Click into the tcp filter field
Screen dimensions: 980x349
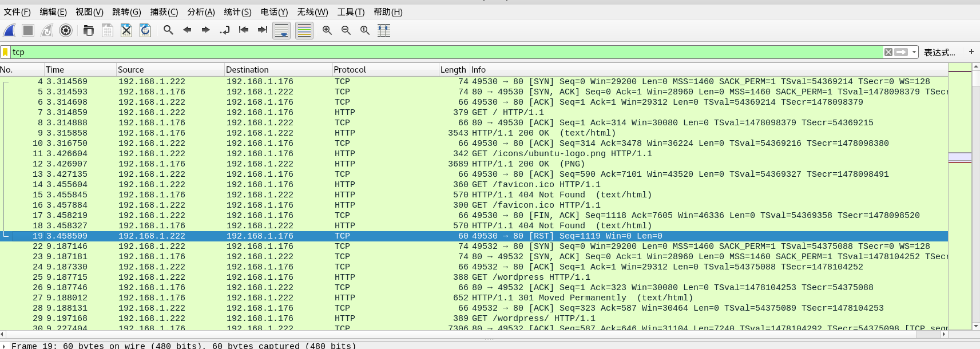[x=446, y=52]
